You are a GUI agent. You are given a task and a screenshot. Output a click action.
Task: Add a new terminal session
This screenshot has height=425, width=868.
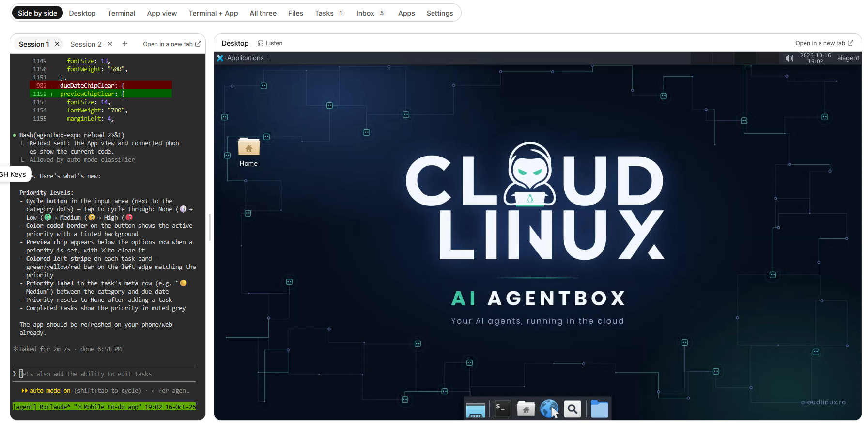125,44
